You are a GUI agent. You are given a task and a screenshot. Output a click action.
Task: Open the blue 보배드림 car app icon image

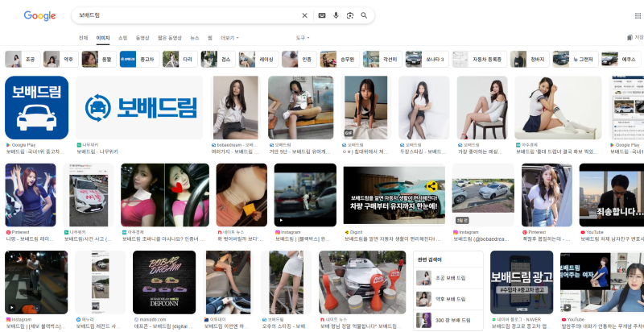coord(36,108)
